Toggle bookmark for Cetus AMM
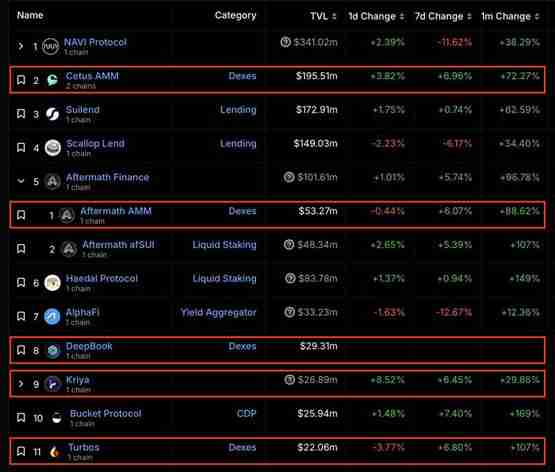 click(x=21, y=80)
